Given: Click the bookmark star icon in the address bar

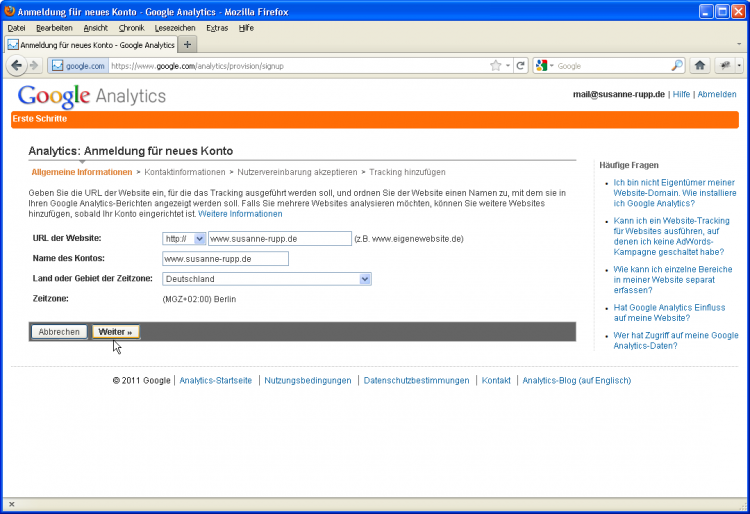Looking at the screenshot, I should click(x=496, y=66).
